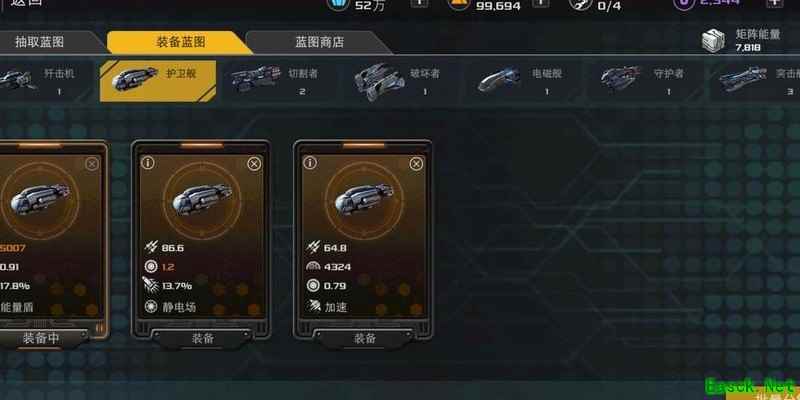800x400 pixels.
Task: Click the 装备中 button on the left card
Action: (42, 338)
